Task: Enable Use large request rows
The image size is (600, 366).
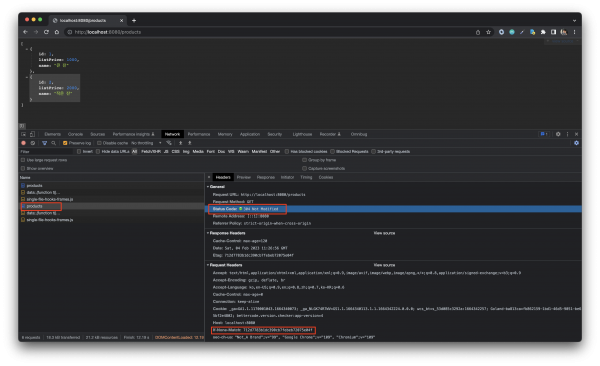Action: point(23,160)
